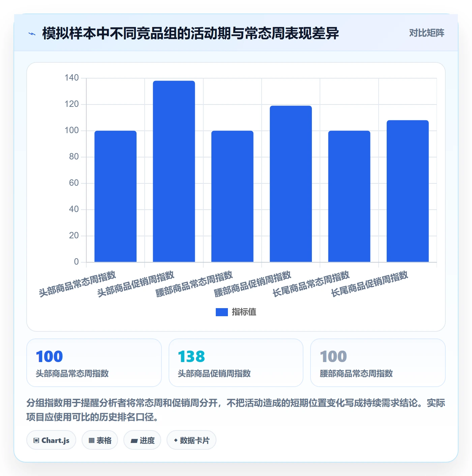Select the 长尾商品促销周指数 bar in chart

point(408,191)
